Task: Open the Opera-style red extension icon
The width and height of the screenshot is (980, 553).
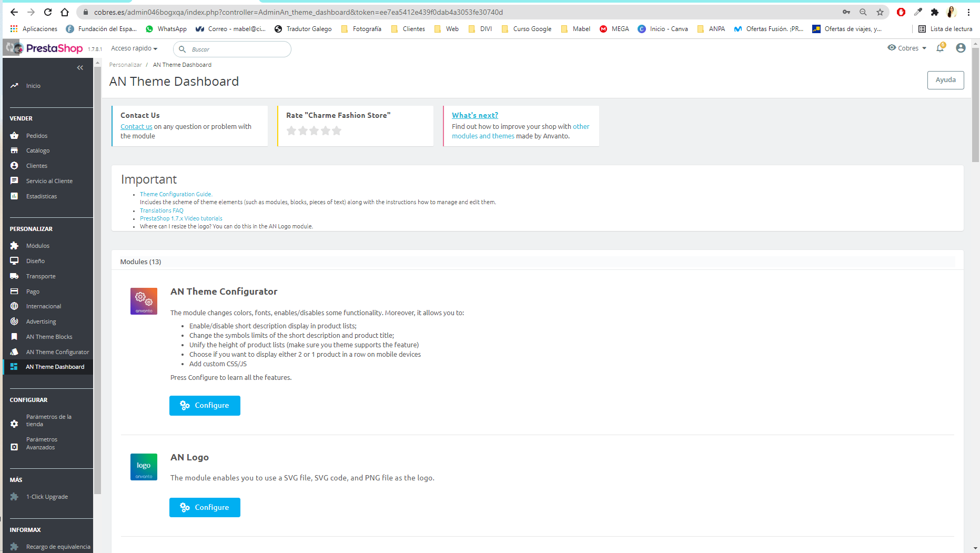Action: [x=901, y=12]
